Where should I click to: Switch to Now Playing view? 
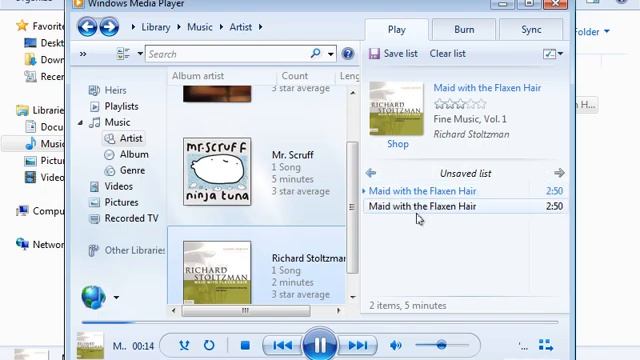(546, 345)
